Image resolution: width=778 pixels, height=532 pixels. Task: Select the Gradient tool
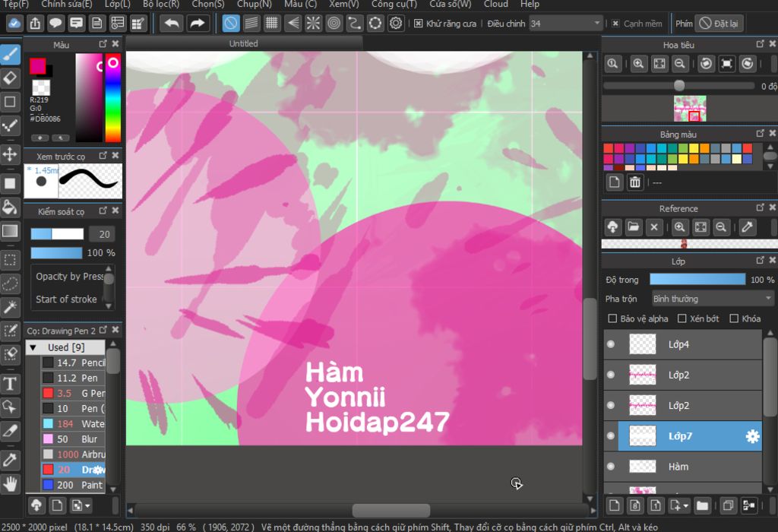[x=11, y=231]
